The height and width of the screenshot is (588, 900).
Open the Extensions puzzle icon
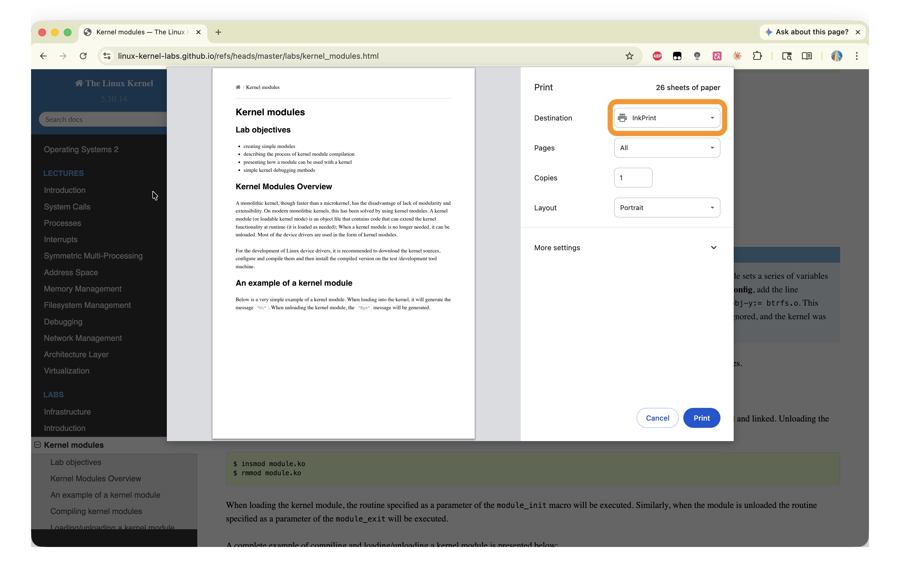757,56
